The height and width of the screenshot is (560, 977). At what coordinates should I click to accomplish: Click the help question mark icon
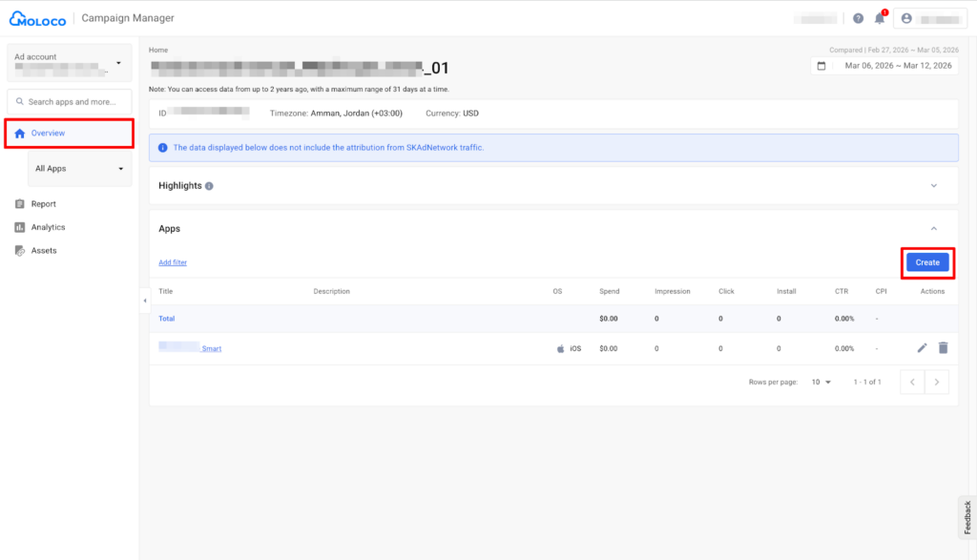coord(858,18)
